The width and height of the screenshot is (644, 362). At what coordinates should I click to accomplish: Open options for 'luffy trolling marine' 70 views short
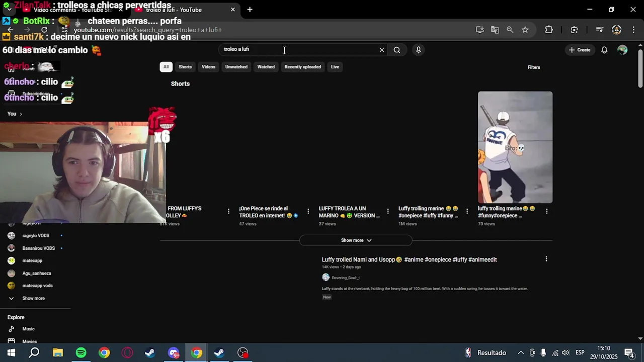pyautogui.click(x=546, y=211)
